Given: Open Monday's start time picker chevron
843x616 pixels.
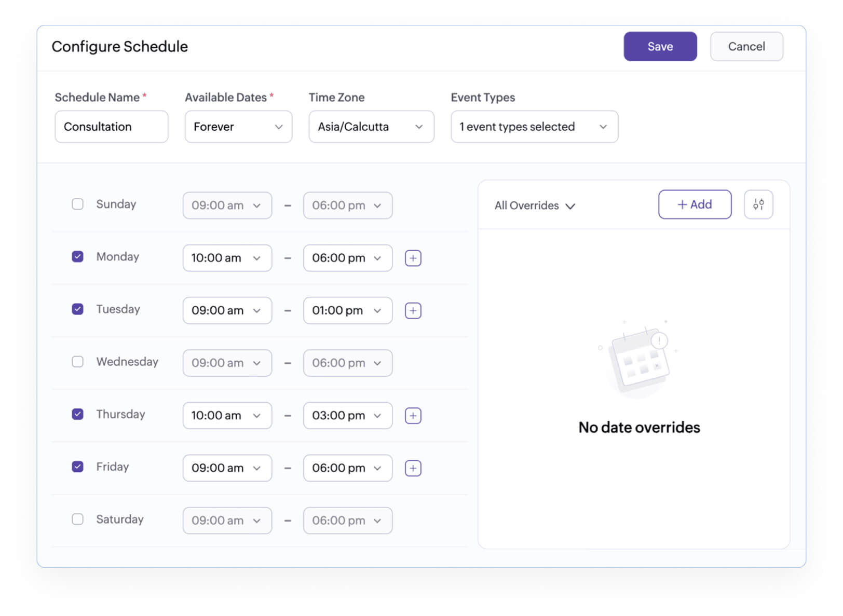Looking at the screenshot, I should 257,258.
